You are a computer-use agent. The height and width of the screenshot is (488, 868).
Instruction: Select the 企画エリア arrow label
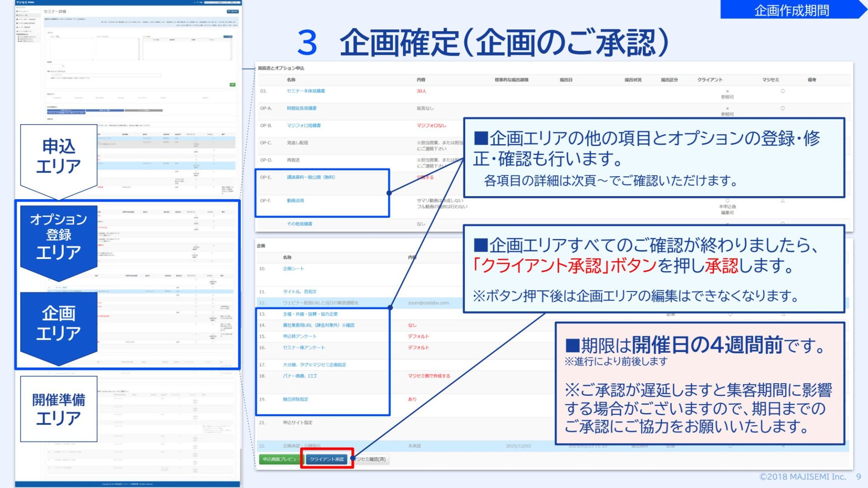pos(59,324)
